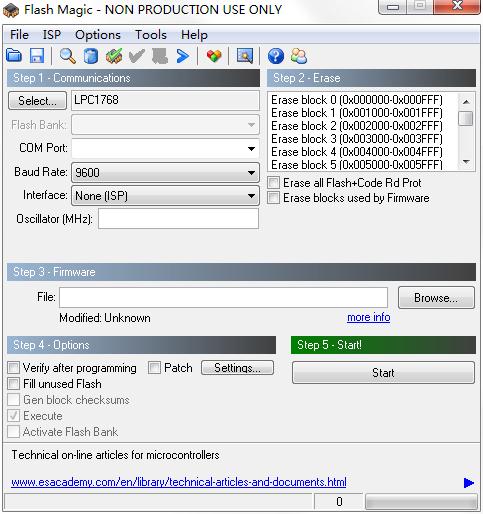
Task: Enable Verify after programming checkbox
Action: tap(14, 368)
